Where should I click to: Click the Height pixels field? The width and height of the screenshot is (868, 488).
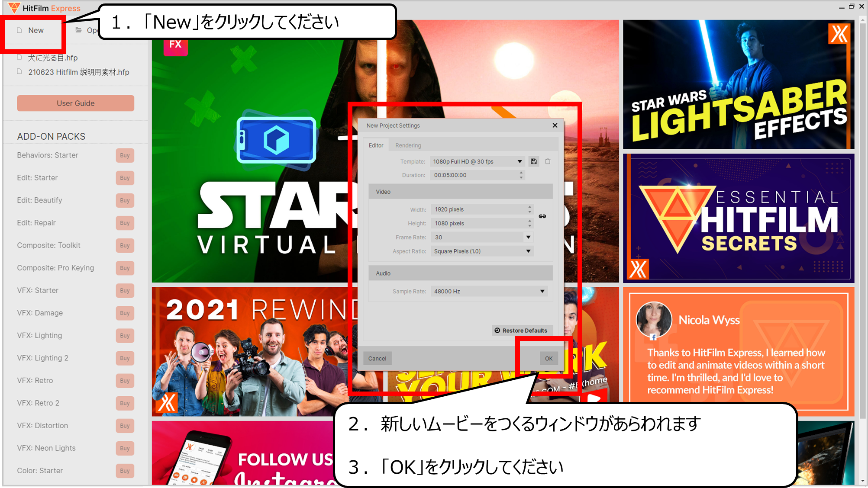478,223
